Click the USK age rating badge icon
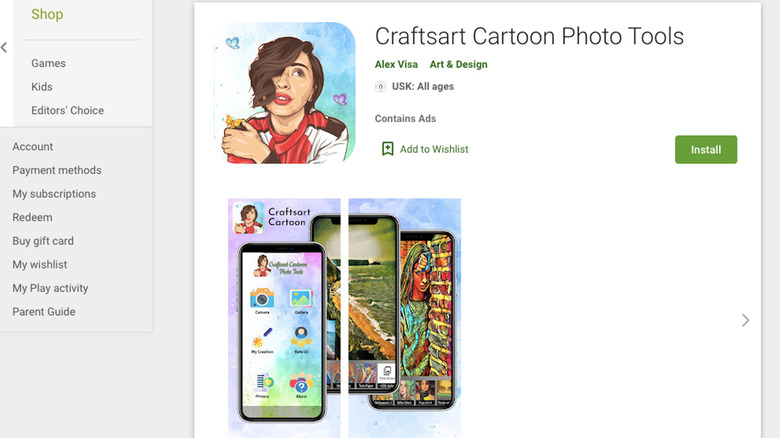The width and height of the screenshot is (780, 438). 381,87
